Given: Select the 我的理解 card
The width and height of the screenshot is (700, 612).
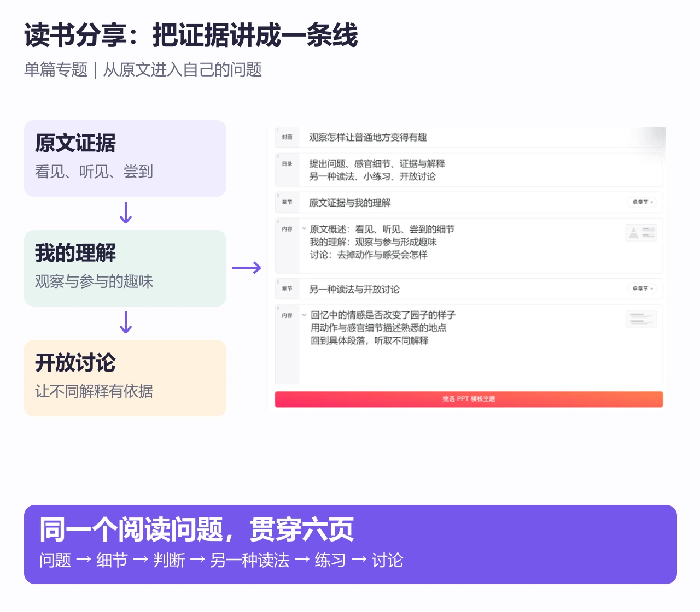Looking at the screenshot, I should coord(125,268).
